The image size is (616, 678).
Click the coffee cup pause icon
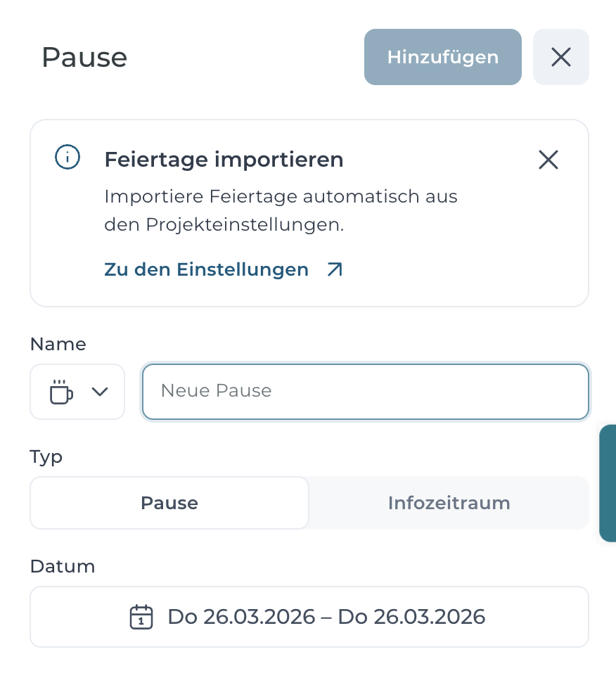tap(61, 392)
